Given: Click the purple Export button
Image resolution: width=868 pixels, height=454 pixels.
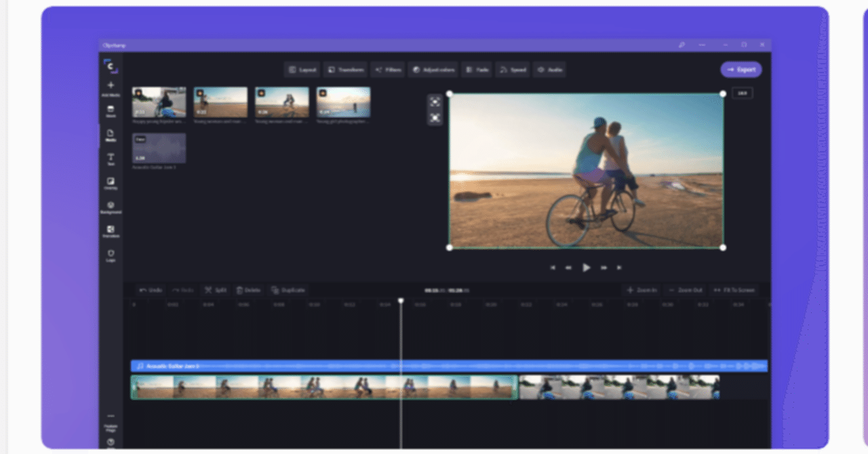Looking at the screenshot, I should pos(741,70).
